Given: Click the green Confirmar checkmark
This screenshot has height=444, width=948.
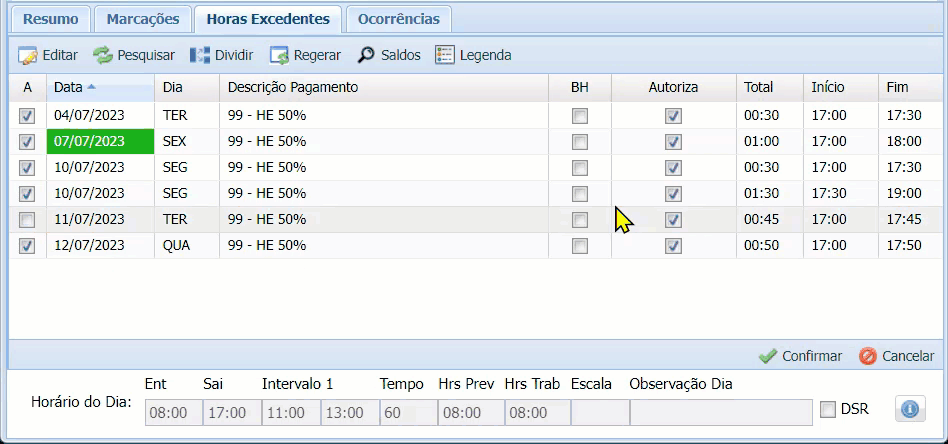Looking at the screenshot, I should point(768,356).
